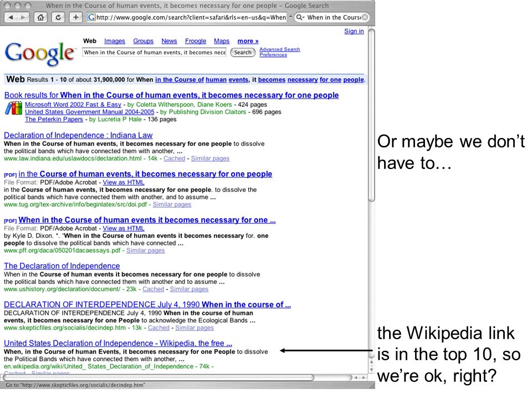Open the pff.org PDF result title
Screen dimensions: 532x399
[147, 220]
